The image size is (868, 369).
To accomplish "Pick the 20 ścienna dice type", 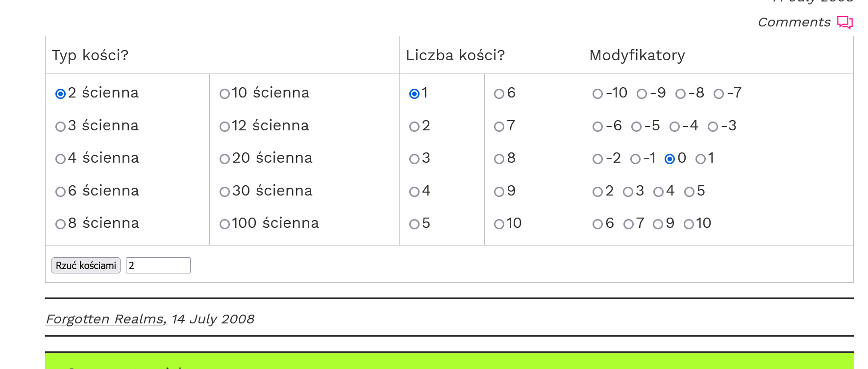I will [225, 159].
